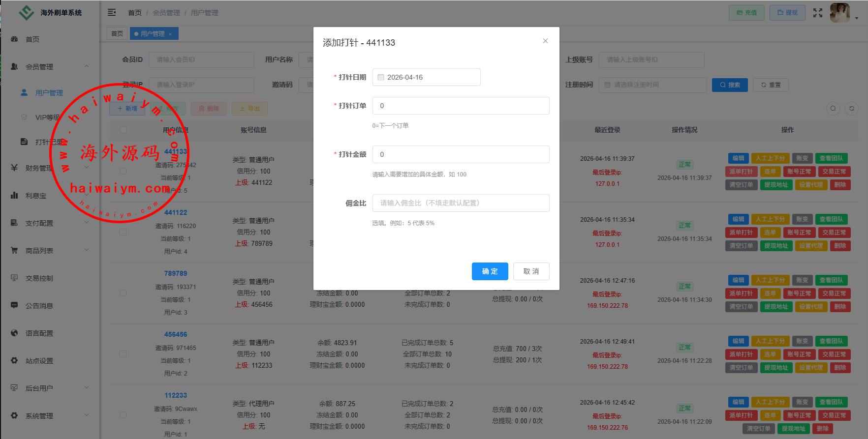Click the sidebar collapse hamburger icon

[112, 12]
